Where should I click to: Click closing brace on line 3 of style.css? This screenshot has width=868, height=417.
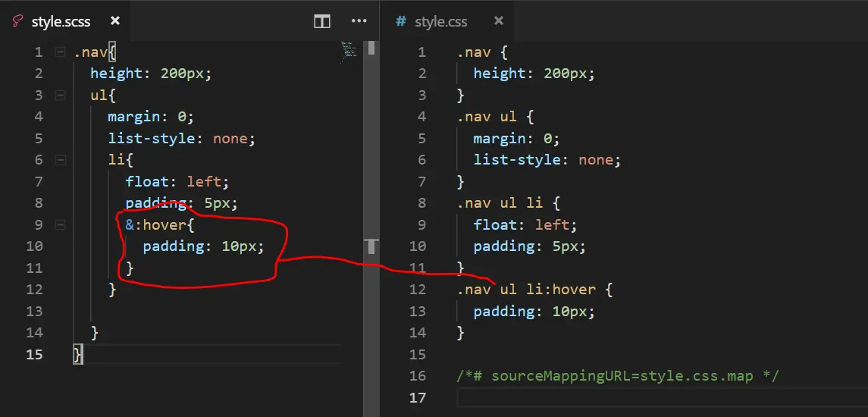(461, 96)
